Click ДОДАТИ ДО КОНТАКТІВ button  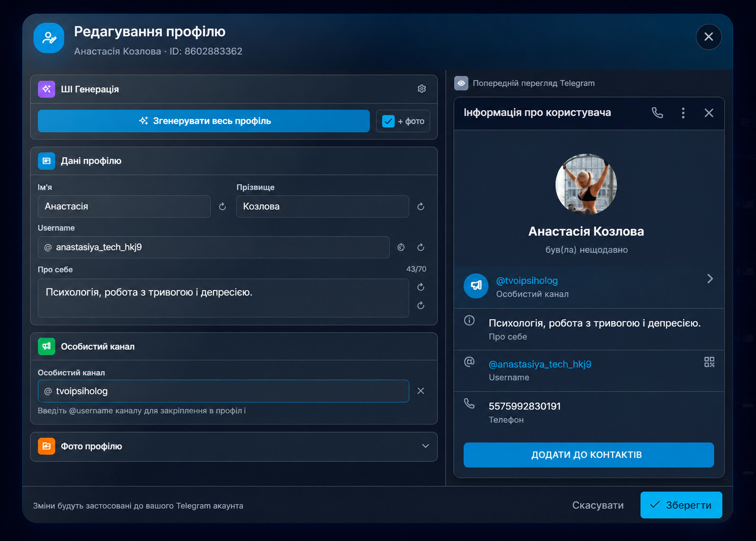click(x=589, y=455)
